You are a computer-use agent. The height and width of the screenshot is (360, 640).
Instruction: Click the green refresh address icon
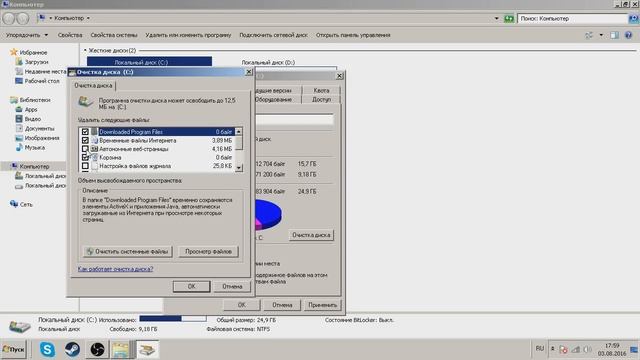(509, 18)
